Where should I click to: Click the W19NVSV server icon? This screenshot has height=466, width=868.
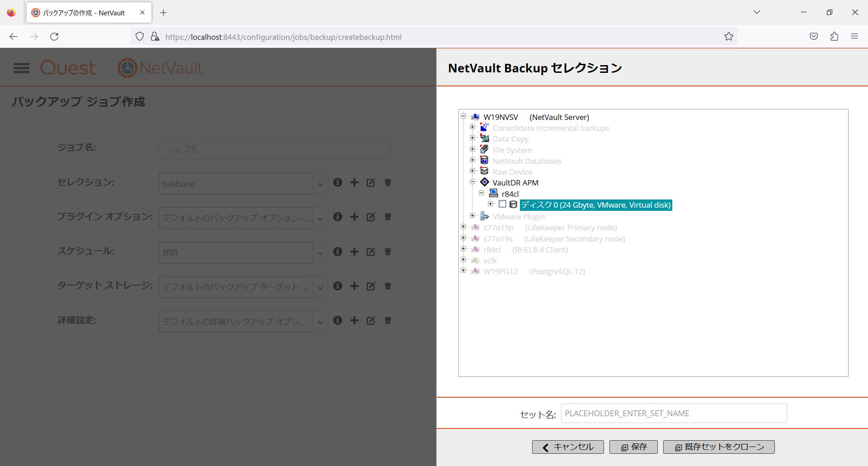click(475, 117)
